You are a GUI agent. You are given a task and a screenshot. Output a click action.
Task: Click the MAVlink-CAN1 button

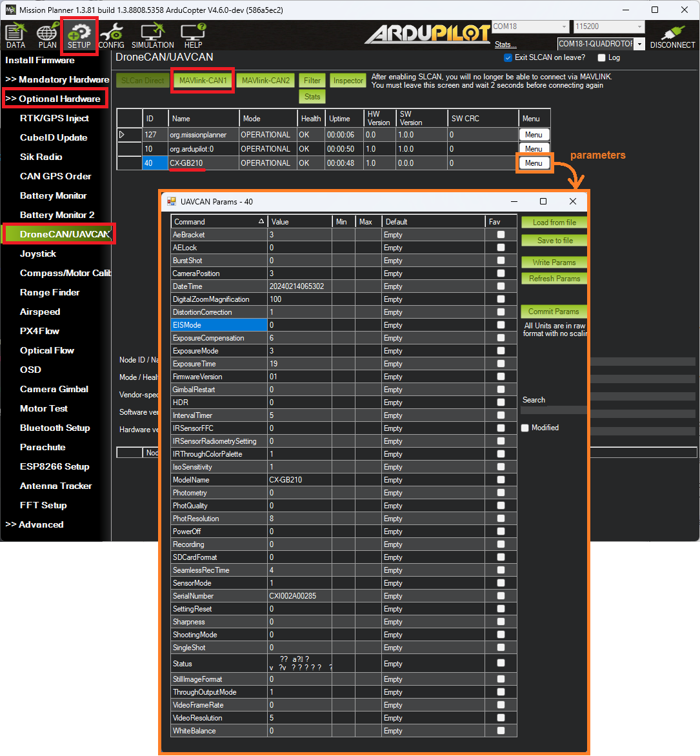[x=203, y=81]
